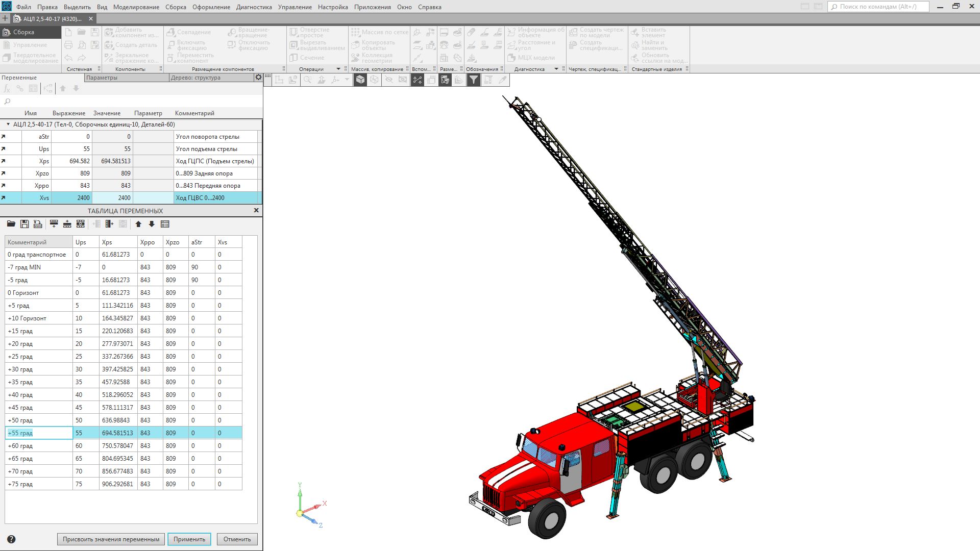Move table row up arrow
980x551 pixels.
[138, 224]
